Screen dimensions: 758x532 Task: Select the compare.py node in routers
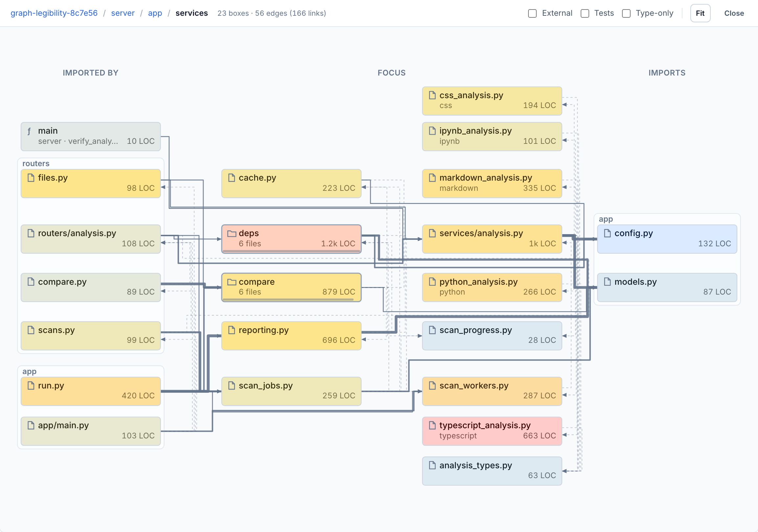coord(91,287)
